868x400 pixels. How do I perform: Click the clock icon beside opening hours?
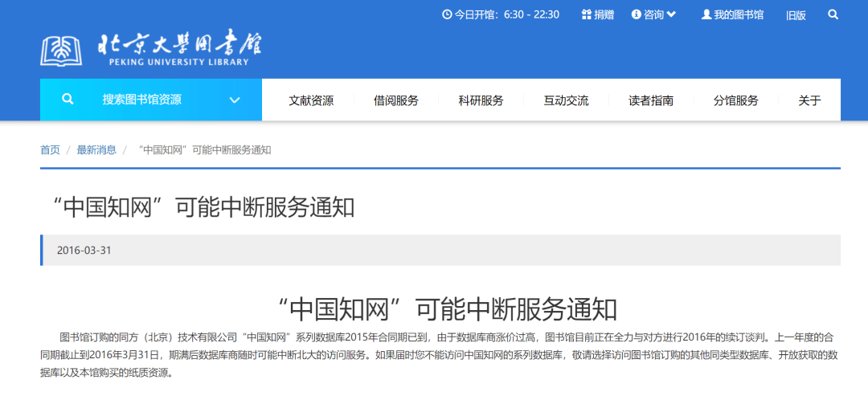[447, 14]
